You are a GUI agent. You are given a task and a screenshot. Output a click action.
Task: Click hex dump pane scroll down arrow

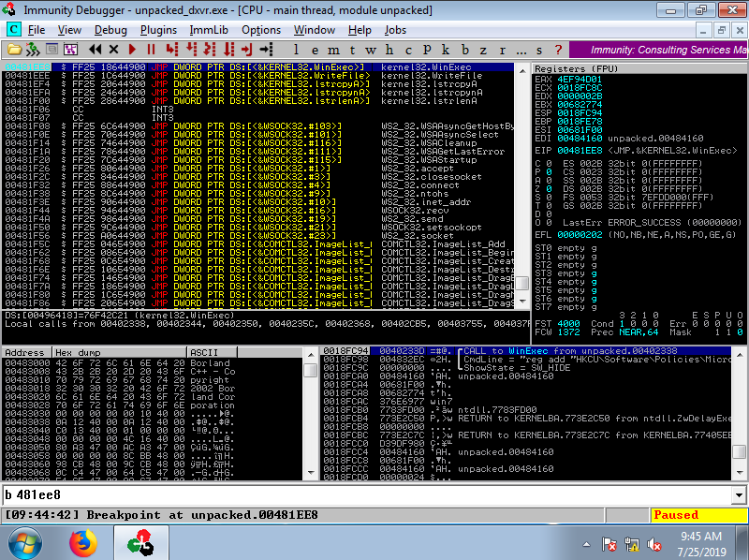[x=311, y=473]
